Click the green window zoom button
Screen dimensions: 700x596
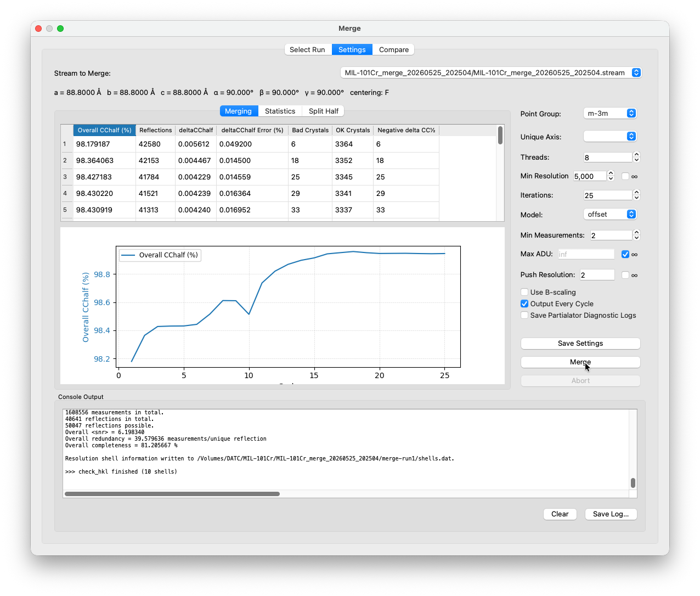point(60,29)
